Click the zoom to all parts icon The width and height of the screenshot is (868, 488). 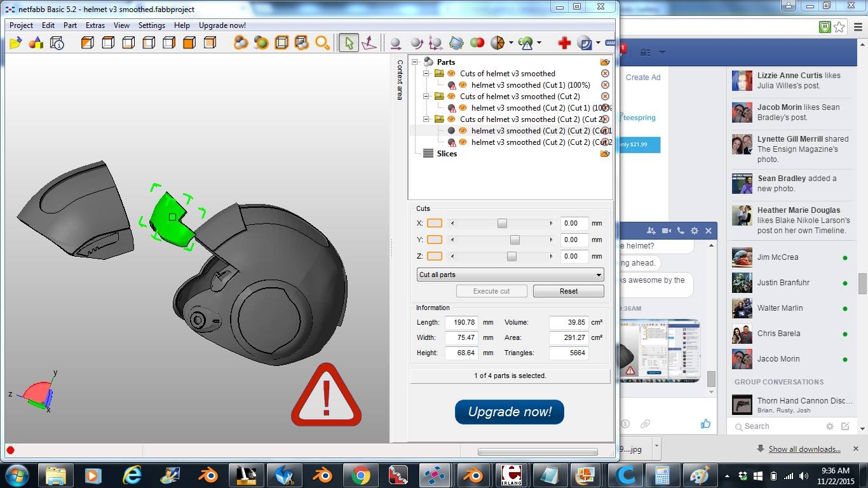[x=241, y=43]
